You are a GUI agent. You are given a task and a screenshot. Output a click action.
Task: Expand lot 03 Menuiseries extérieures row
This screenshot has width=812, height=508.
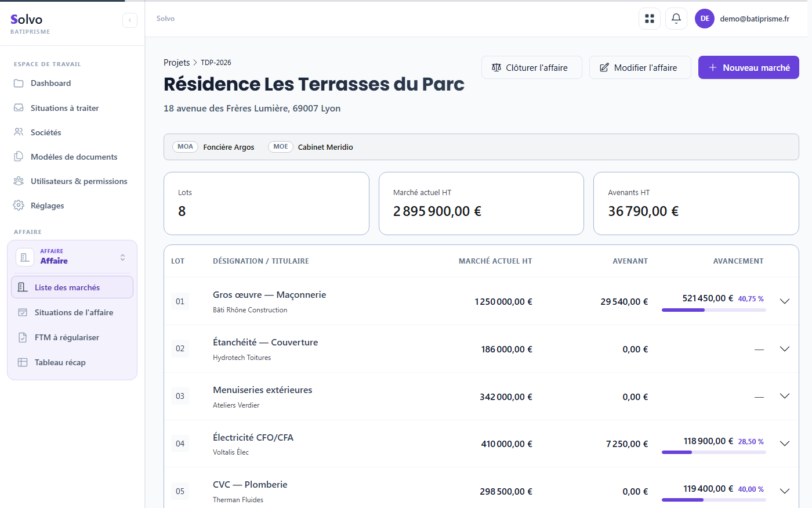point(785,396)
